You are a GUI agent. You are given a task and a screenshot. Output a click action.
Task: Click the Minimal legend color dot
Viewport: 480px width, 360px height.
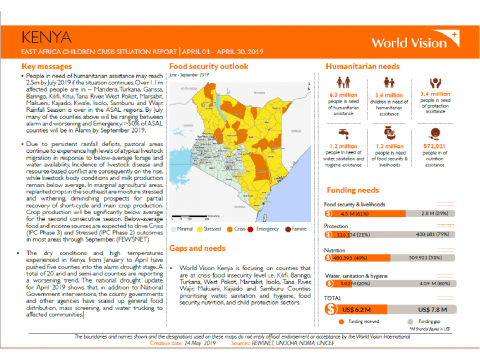coord(173,229)
